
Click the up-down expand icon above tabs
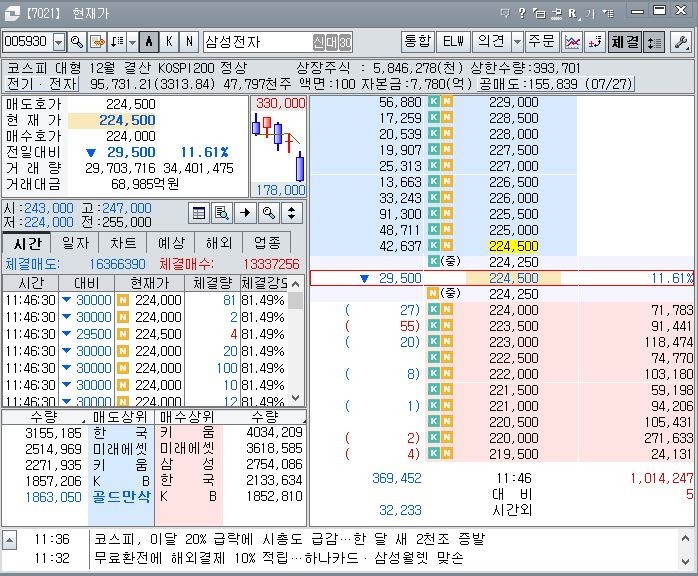click(x=292, y=213)
